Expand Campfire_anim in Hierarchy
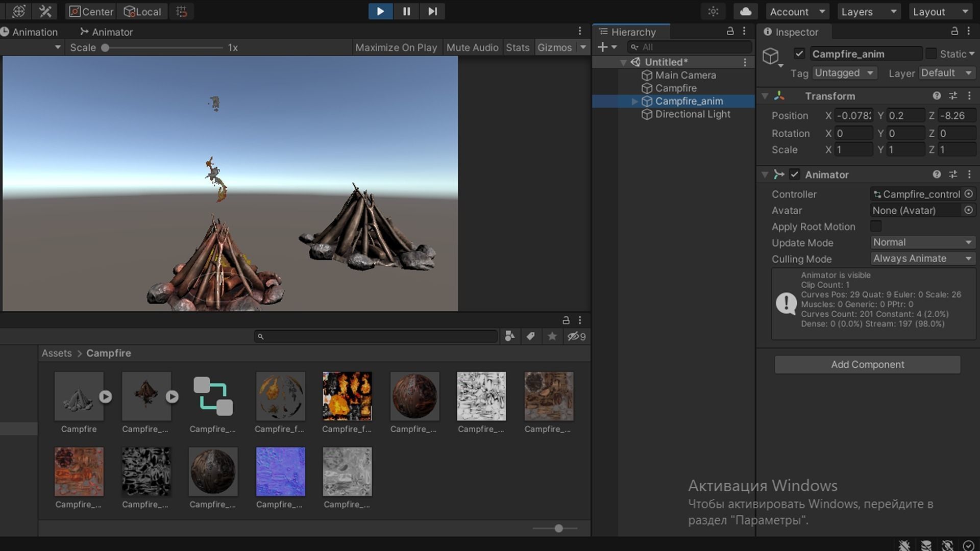The height and width of the screenshot is (551, 980). [x=634, y=102]
